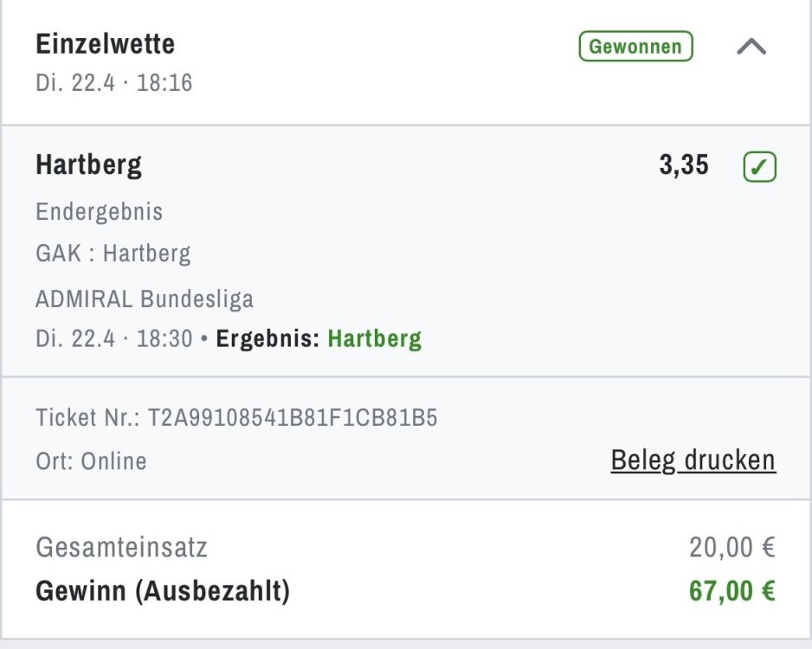Click the Einzelwette heading
Image resolution: width=812 pixels, height=649 pixels.
(105, 43)
